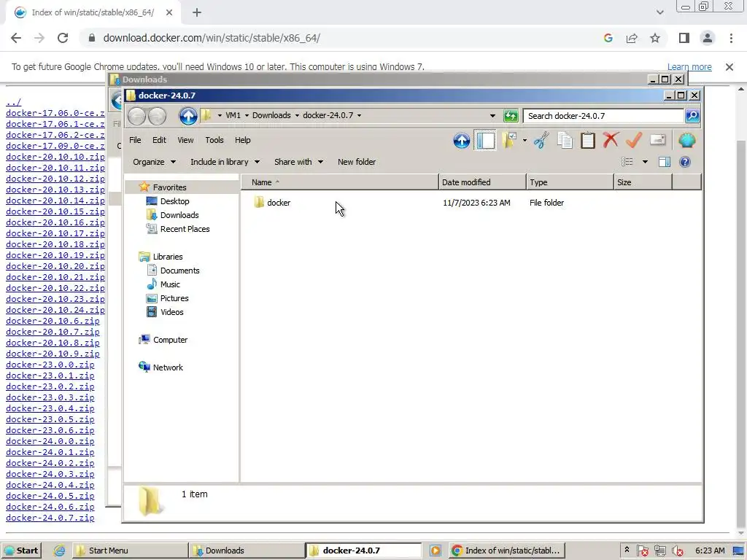
Task: Click the toolbar Up-level blue arrow icon
Action: click(x=461, y=141)
